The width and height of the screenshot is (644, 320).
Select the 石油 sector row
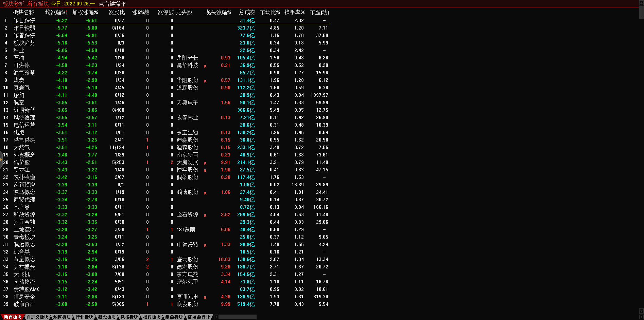point(19,58)
